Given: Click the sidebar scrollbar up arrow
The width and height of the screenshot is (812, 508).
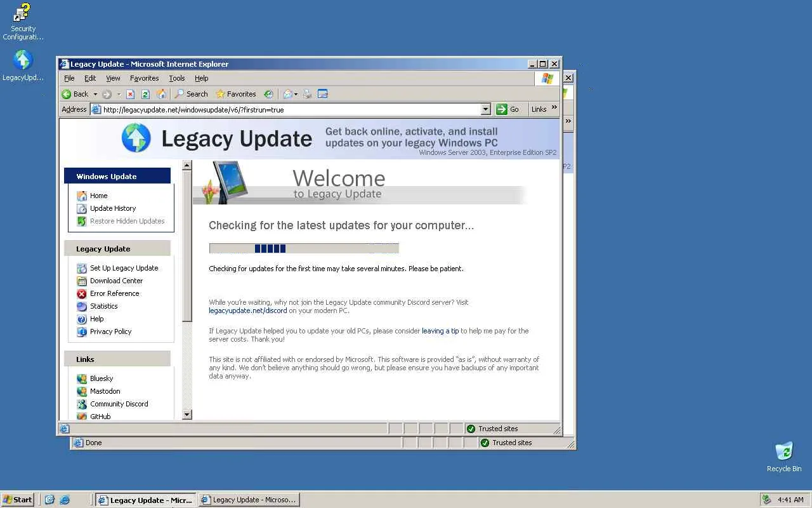Looking at the screenshot, I should click(x=187, y=165).
